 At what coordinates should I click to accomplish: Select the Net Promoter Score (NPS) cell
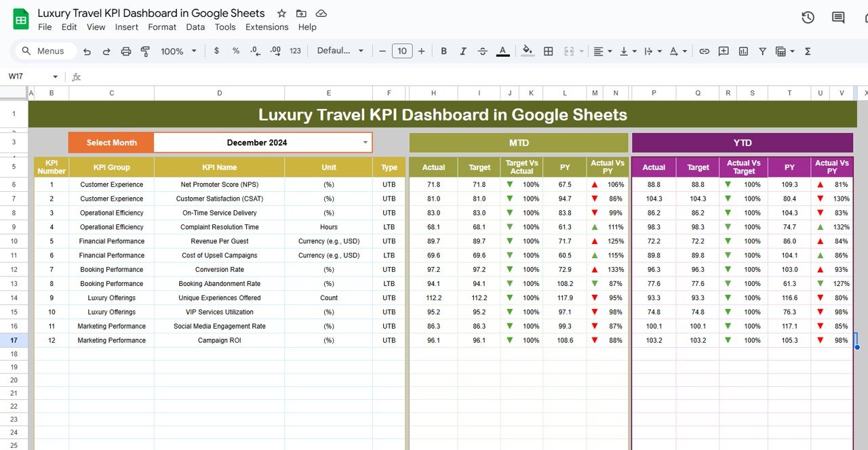coord(220,184)
